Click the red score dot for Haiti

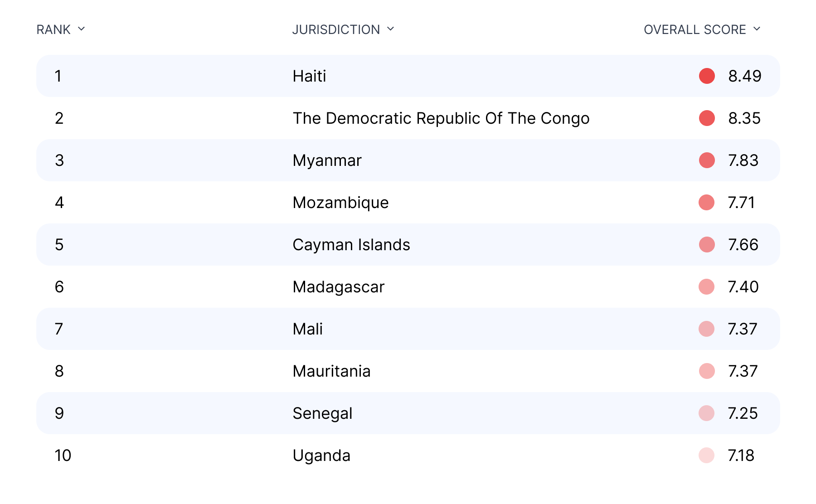[x=707, y=76]
